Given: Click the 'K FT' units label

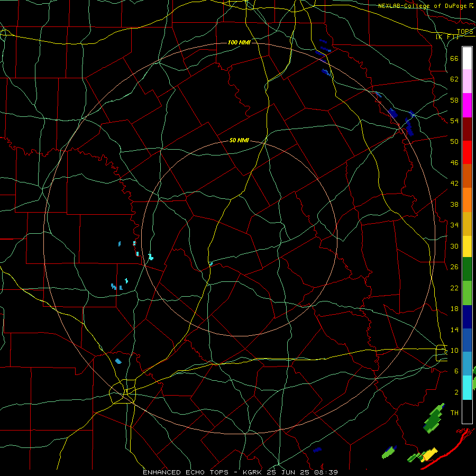Looking at the screenshot, I should point(447,37).
